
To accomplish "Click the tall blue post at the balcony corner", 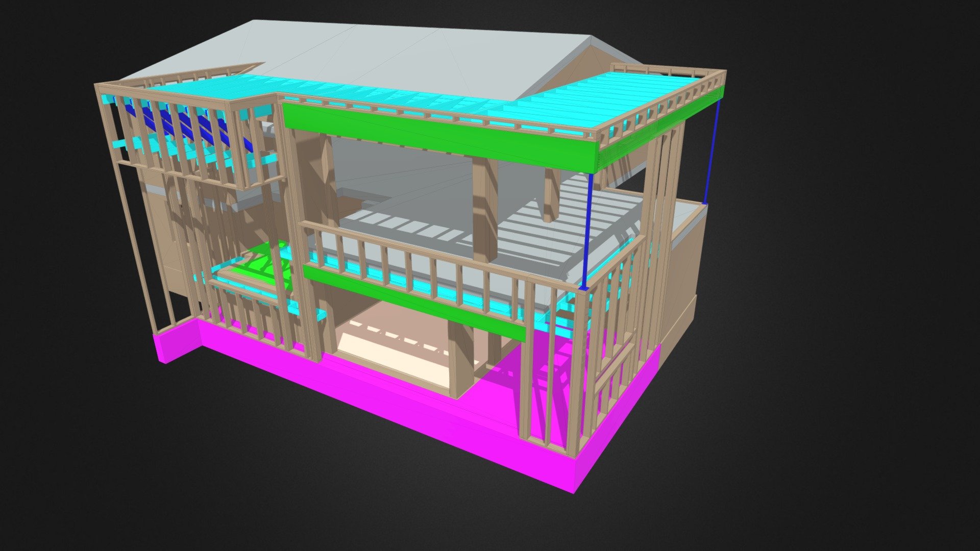I will (587, 232).
